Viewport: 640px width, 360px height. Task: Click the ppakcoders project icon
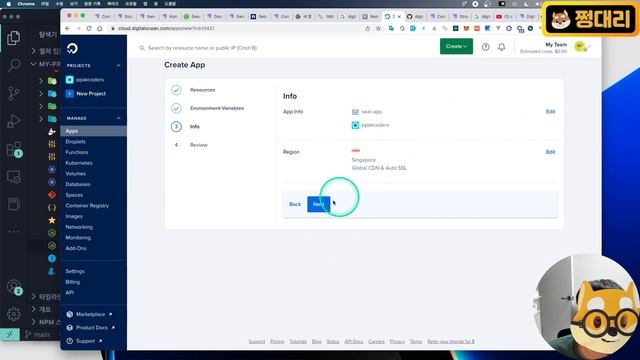(x=69, y=80)
